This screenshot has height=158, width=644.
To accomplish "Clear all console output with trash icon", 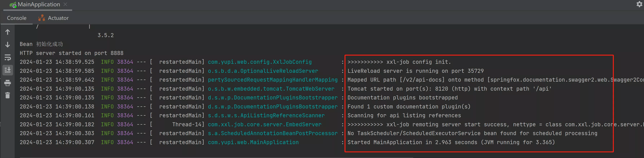I will click(x=8, y=95).
